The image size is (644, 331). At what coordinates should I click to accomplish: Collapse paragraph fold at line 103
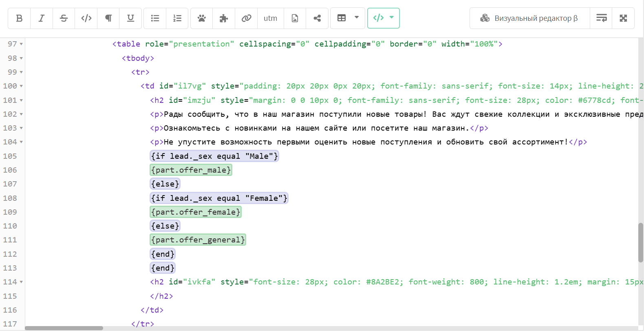(x=21, y=128)
